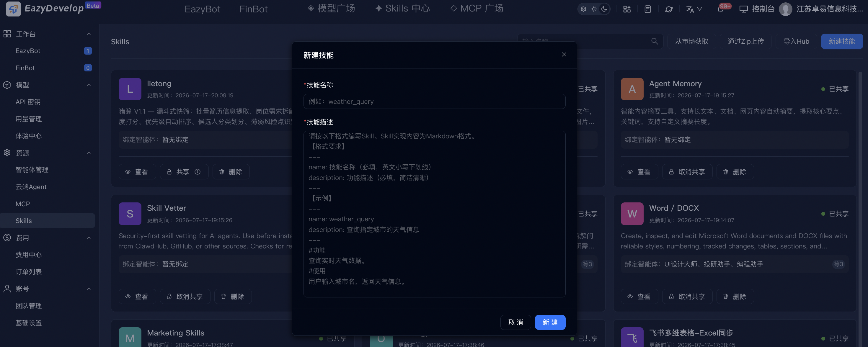Switch to the dark theme moon icon
The width and height of the screenshot is (868, 347).
pyautogui.click(x=604, y=9)
